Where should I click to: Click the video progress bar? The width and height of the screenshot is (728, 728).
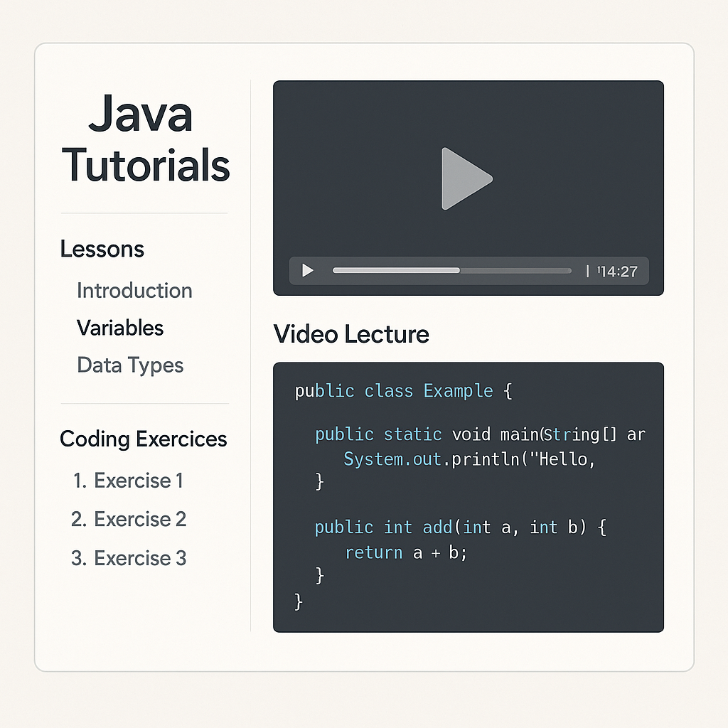click(451, 271)
